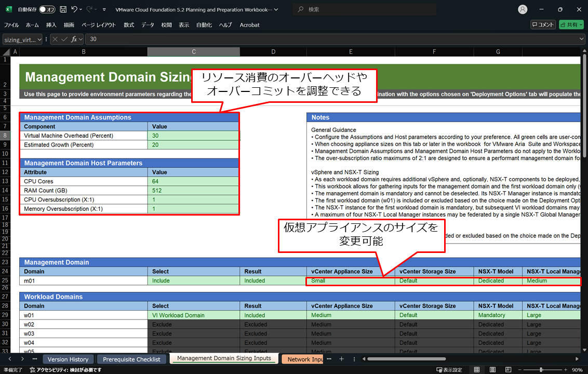The width and height of the screenshot is (588, 374).
Task: Click the コメント button
Action: pyautogui.click(x=543, y=25)
